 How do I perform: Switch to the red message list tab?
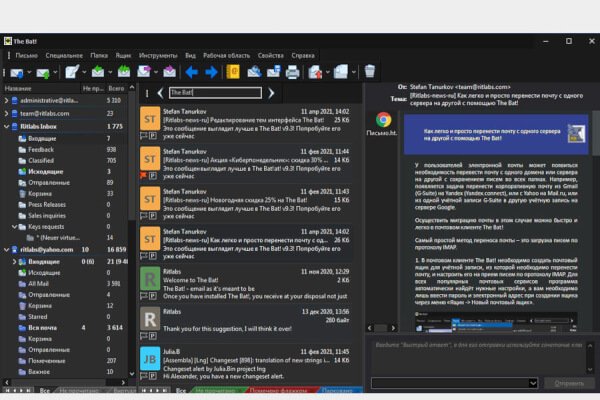(279, 390)
